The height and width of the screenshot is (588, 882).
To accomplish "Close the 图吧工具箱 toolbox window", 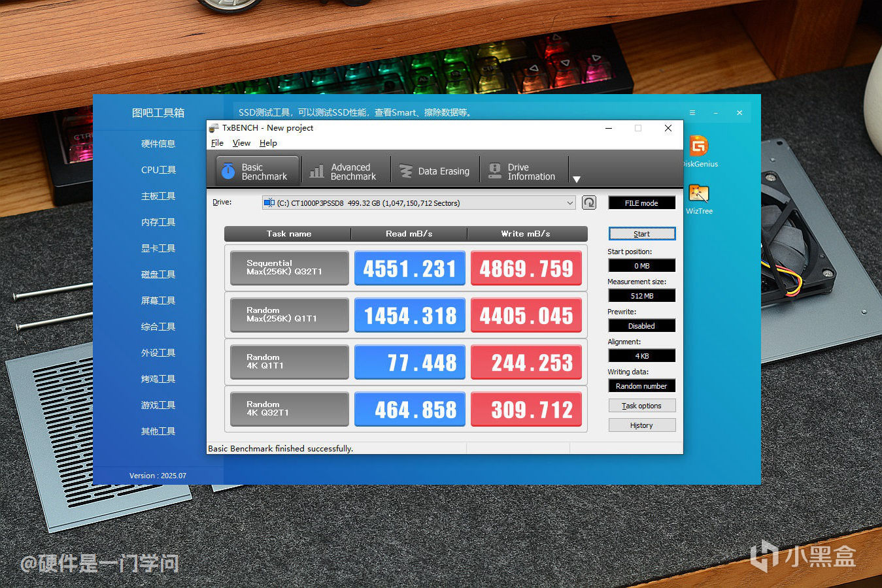I will click(739, 113).
